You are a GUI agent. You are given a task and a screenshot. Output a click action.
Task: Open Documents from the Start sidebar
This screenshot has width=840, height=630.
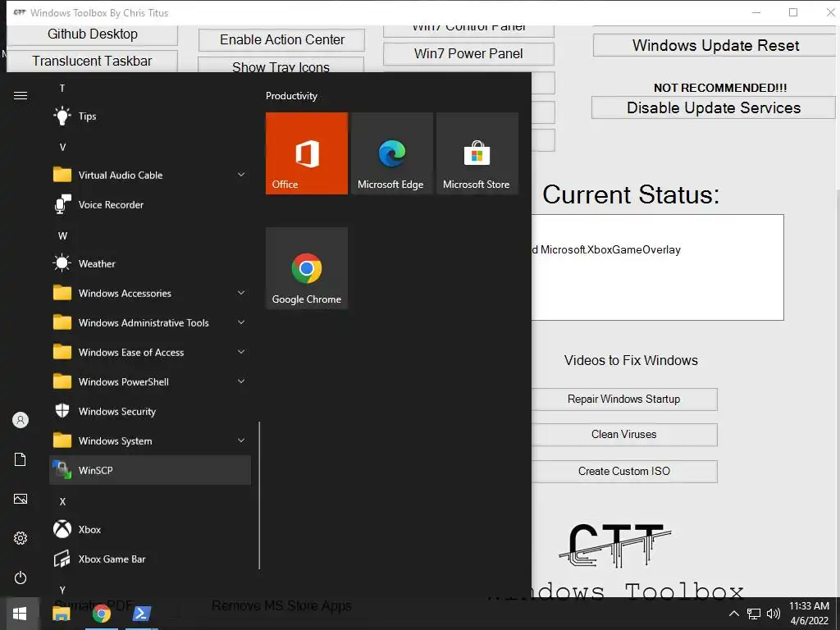21,459
